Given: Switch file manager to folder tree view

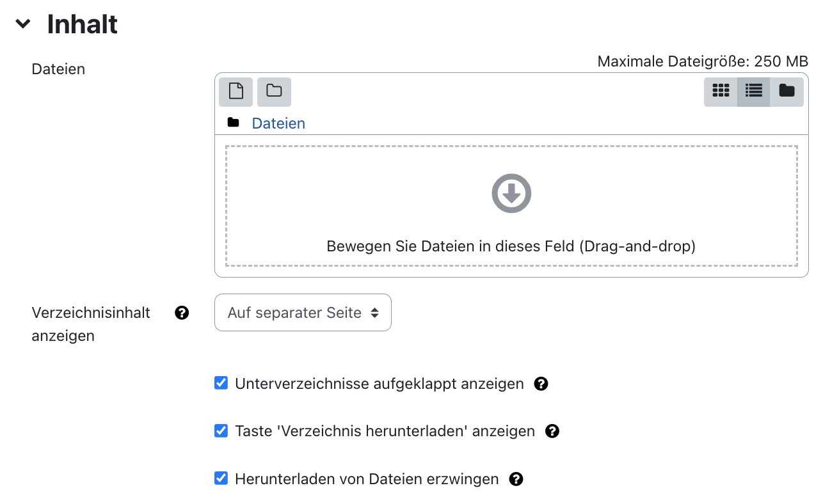Looking at the screenshot, I should [787, 91].
